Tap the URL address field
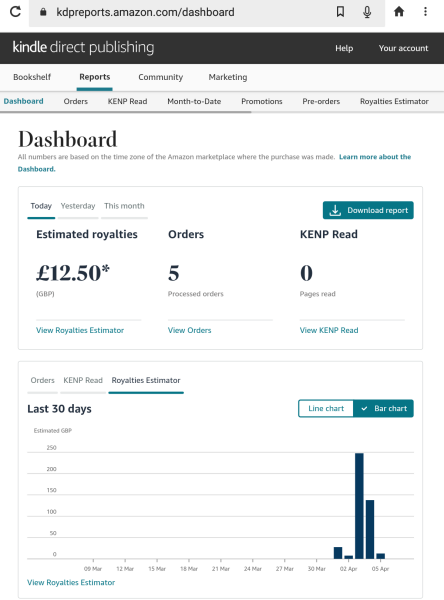444x600 pixels. click(x=207, y=13)
